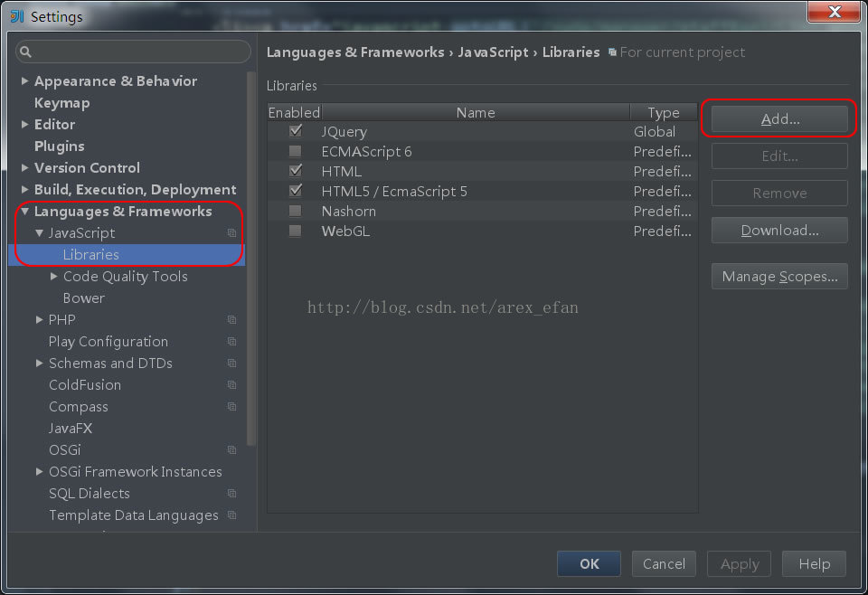Select Bower in the settings tree
The height and width of the screenshot is (595, 868).
[83, 298]
